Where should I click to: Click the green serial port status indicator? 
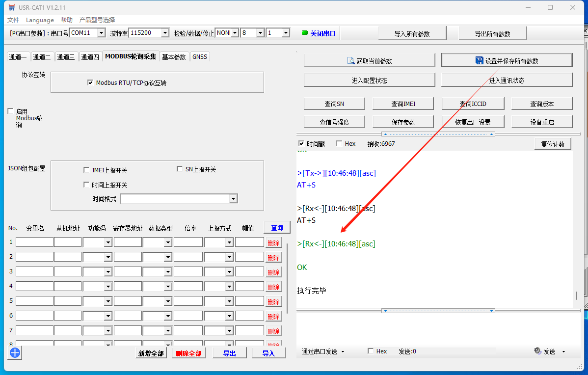(304, 33)
